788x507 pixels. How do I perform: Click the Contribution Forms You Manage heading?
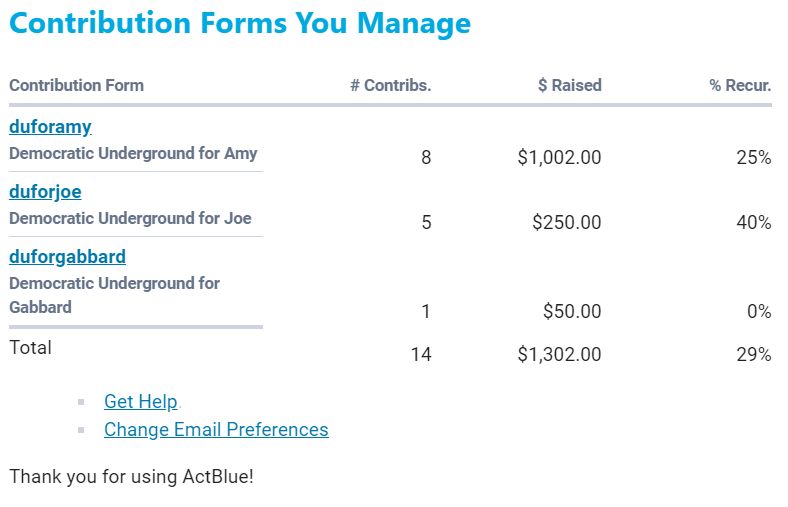pos(240,23)
